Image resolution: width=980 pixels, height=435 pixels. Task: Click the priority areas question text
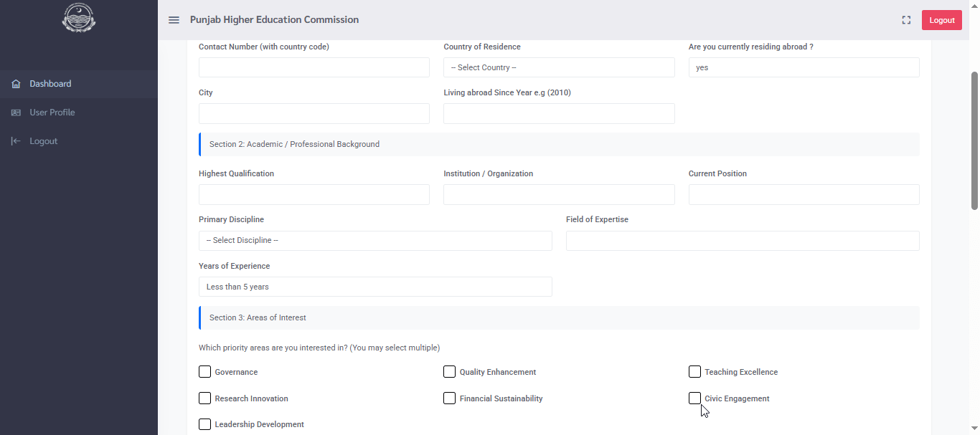[319, 348]
